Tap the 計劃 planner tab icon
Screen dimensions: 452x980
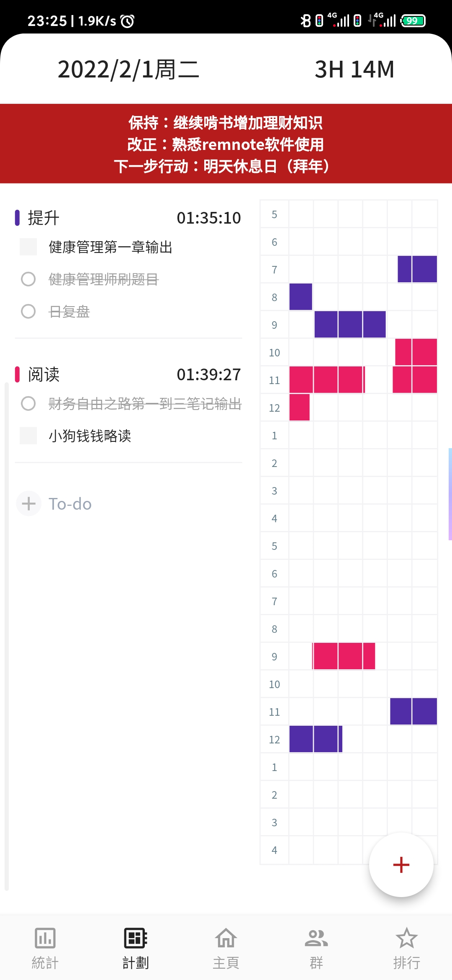136,938
